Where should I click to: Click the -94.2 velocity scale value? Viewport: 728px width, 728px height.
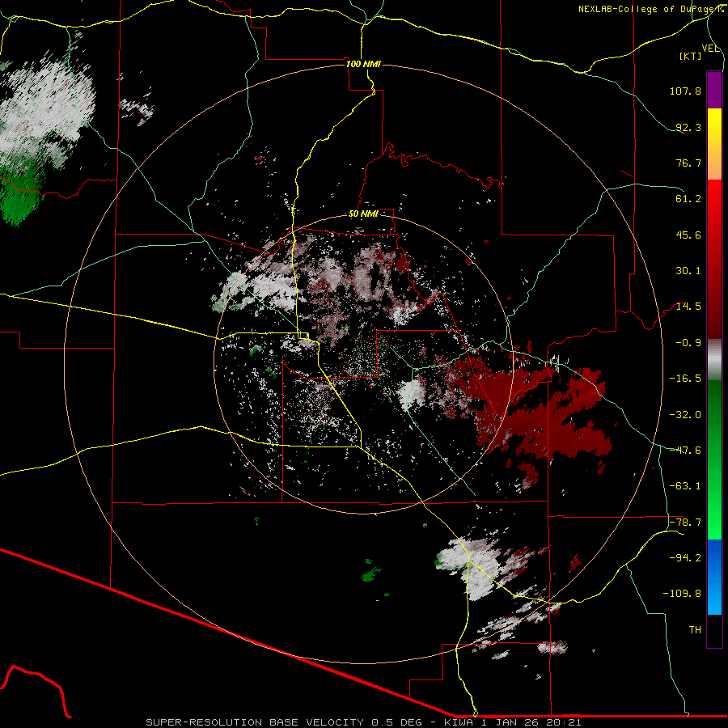[x=685, y=558]
